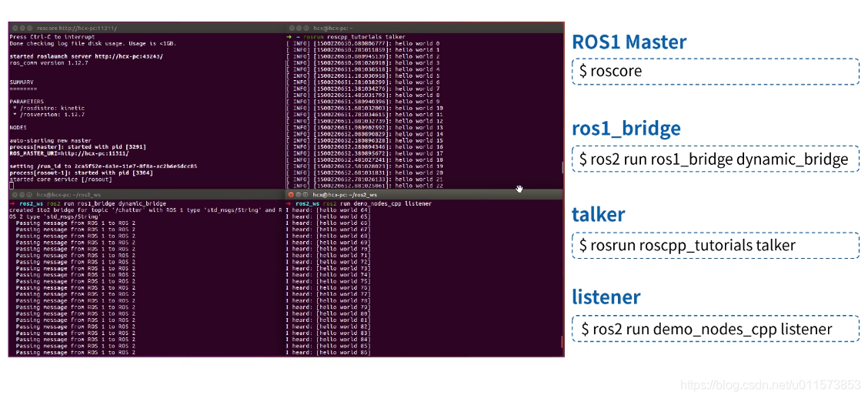Click the 'rosrun roscpp_tutorials talker' prompt line

click(346, 36)
